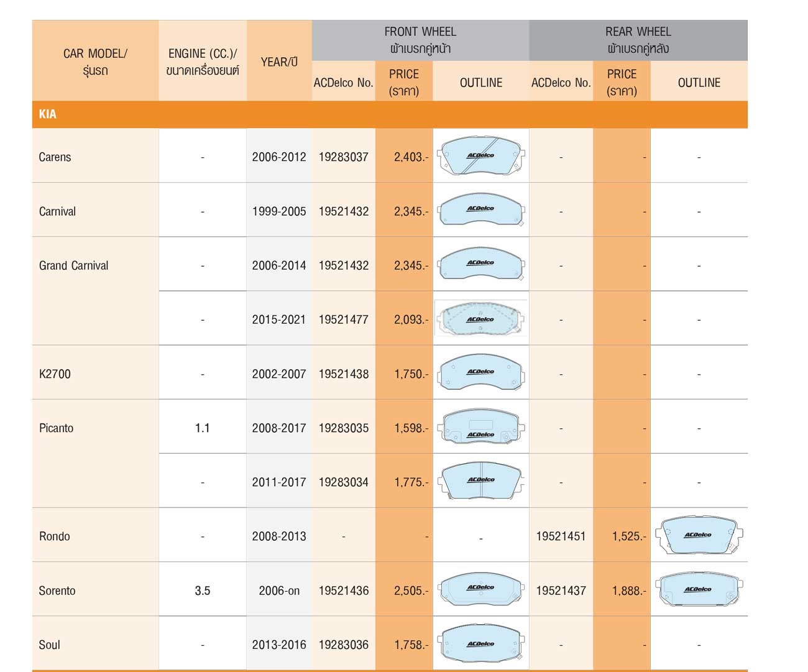Viewport: 808px width, 672px height.
Task: Click the Carens model name
Action: click(x=55, y=157)
